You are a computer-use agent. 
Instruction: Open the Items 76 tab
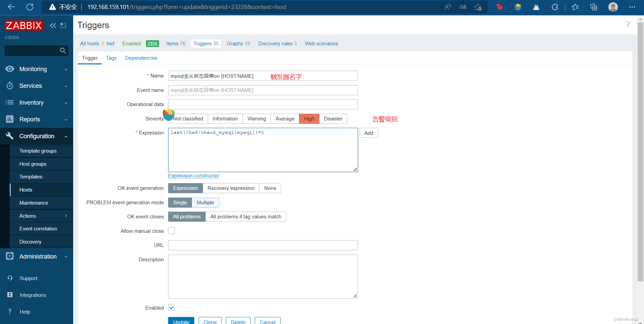(x=176, y=44)
